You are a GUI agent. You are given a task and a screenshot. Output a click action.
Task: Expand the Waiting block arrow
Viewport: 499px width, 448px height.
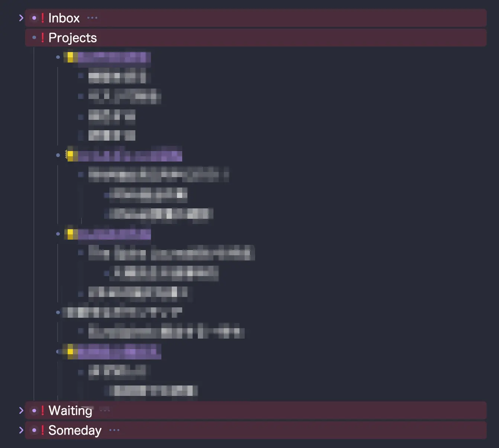[21, 410]
